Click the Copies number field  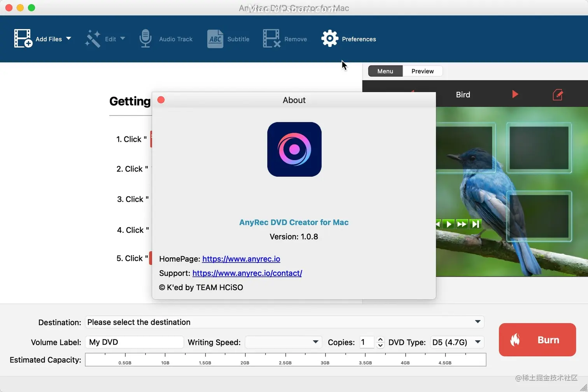click(x=367, y=342)
